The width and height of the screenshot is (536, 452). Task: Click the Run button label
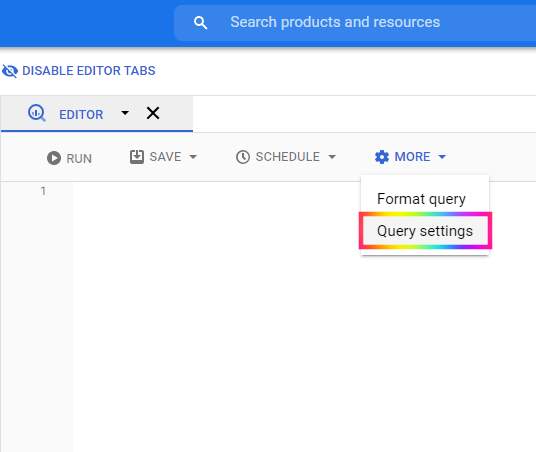coord(79,159)
